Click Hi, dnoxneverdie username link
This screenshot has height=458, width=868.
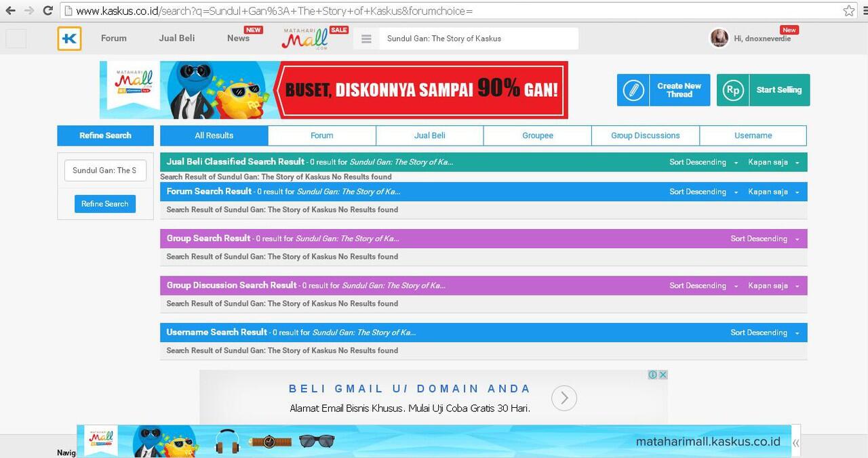pos(762,39)
